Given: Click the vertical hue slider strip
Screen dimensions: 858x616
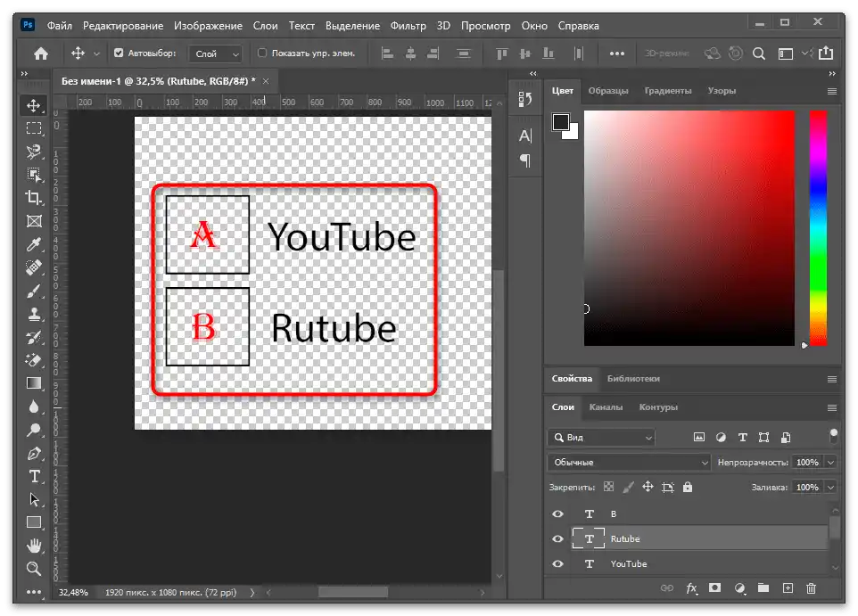Looking at the screenshot, I should point(818,228).
